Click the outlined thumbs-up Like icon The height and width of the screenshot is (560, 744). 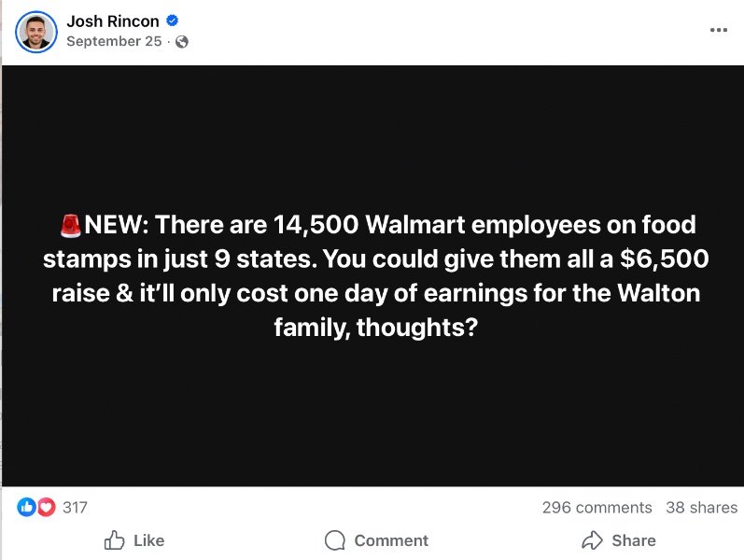pyautogui.click(x=115, y=540)
